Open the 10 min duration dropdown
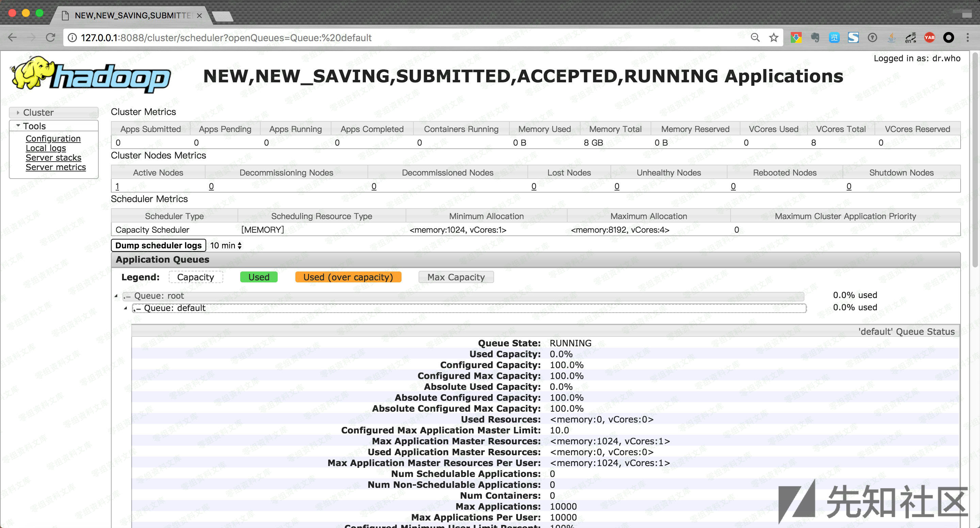The width and height of the screenshot is (980, 528). pos(226,245)
